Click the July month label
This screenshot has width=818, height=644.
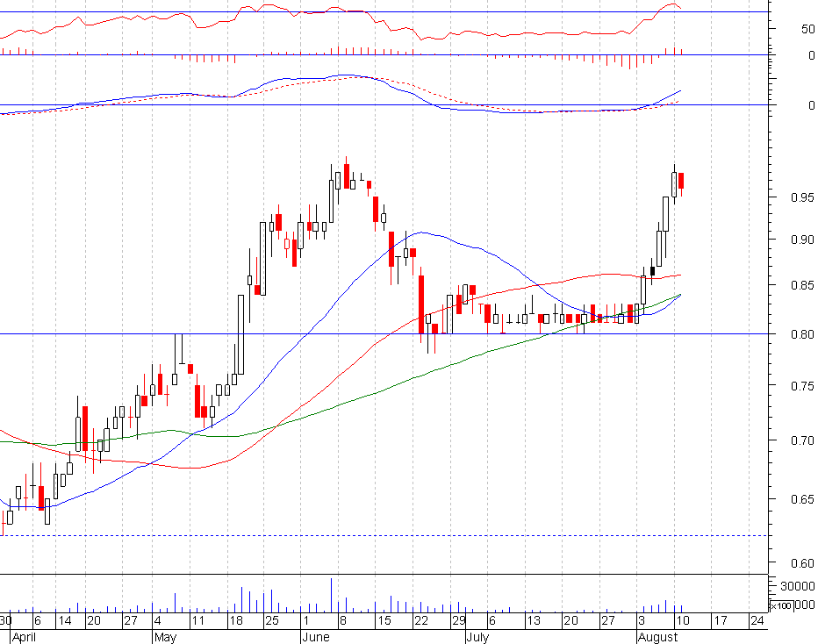click(x=477, y=637)
